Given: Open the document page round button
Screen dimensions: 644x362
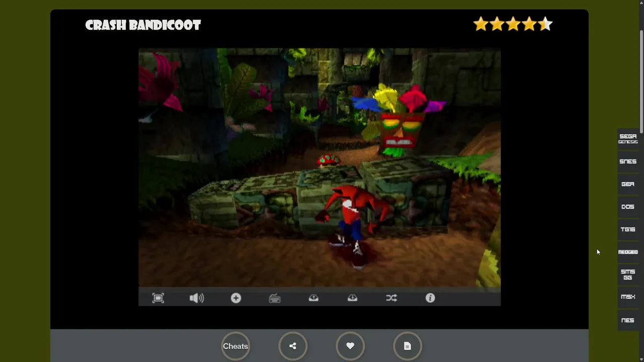Looking at the screenshot, I should click(x=408, y=346).
